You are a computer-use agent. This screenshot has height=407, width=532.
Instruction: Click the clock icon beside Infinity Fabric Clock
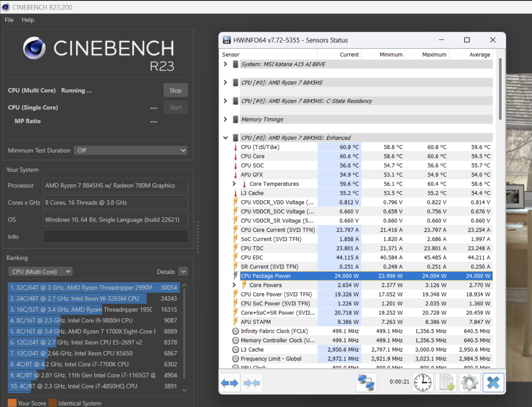(235, 331)
